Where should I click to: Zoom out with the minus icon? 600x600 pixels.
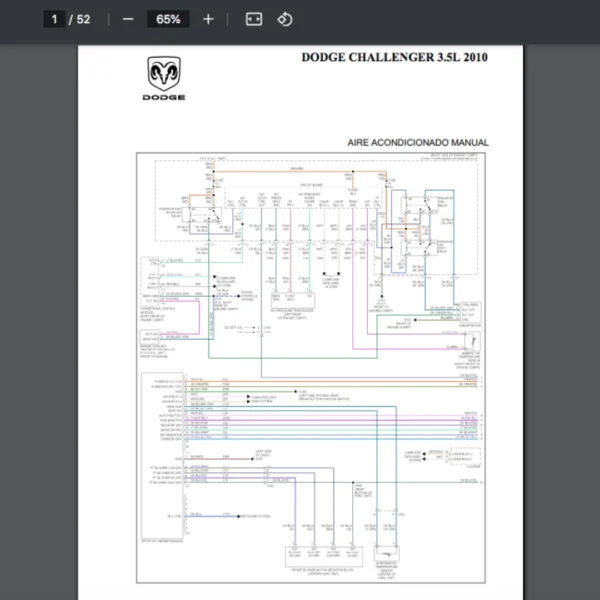(128, 19)
